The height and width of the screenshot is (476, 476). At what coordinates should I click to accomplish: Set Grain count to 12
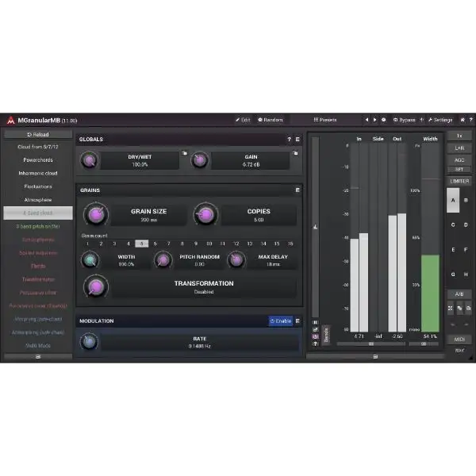point(236,244)
